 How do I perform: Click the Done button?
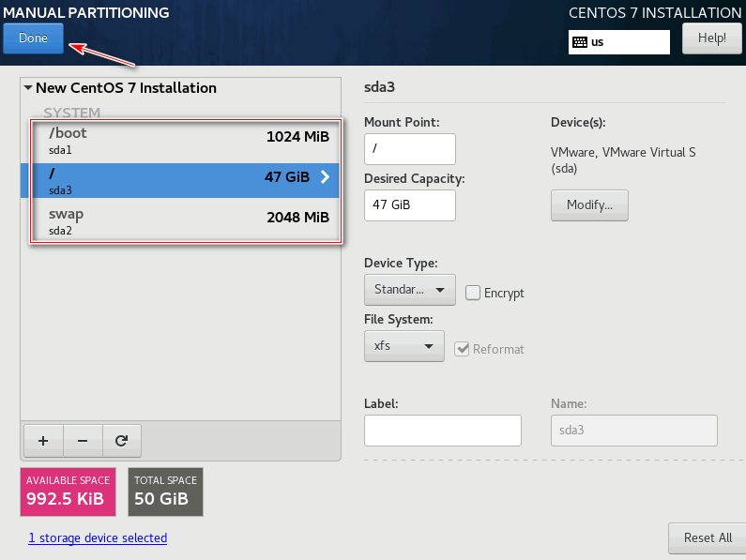tap(33, 38)
